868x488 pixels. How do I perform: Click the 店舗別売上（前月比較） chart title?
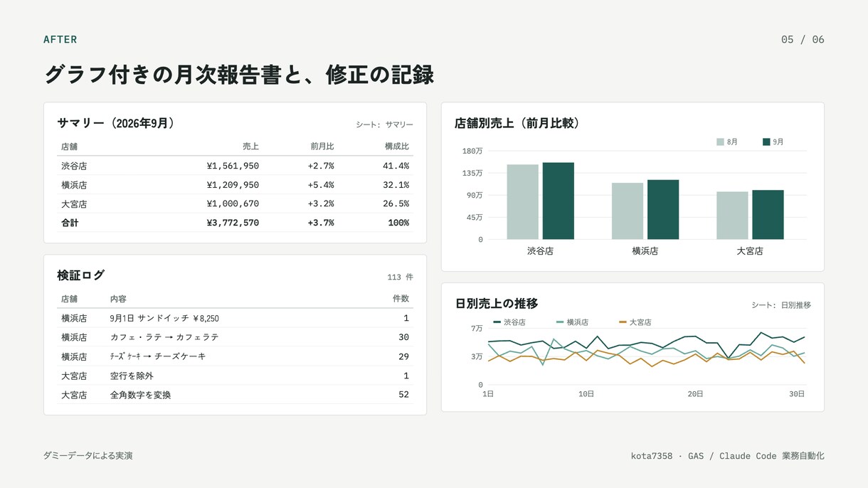coord(519,123)
